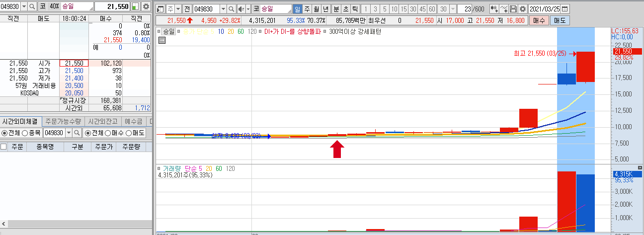Switch to 예수금 tab
The height and width of the screenshot is (235, 644).
tap(133, 121)
